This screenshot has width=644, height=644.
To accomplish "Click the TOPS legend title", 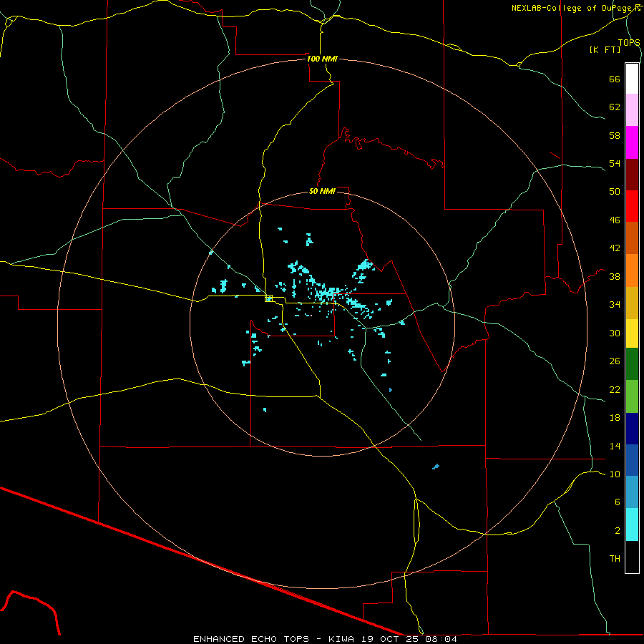I will click(x=629, y=42).
